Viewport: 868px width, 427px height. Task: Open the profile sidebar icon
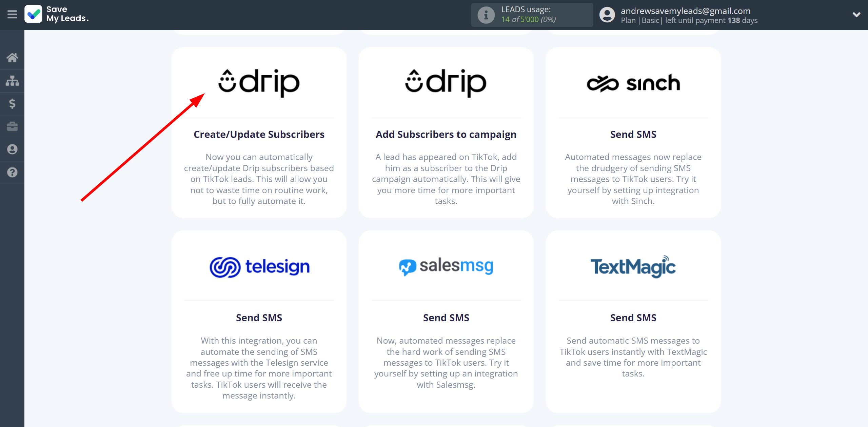[12, 149]
